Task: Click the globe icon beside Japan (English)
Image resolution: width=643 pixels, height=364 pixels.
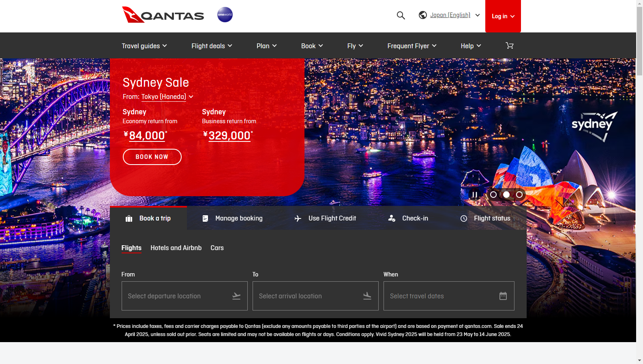Action: (423, 15)
